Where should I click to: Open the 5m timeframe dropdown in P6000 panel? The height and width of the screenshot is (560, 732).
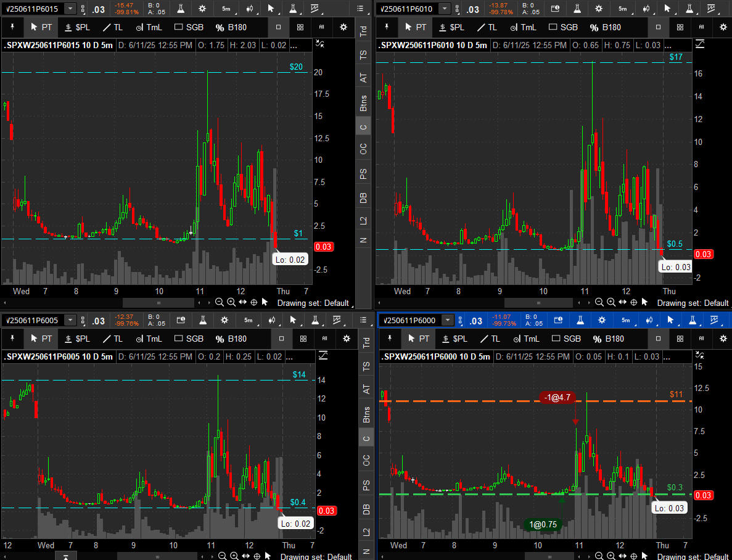pos(625,320)
